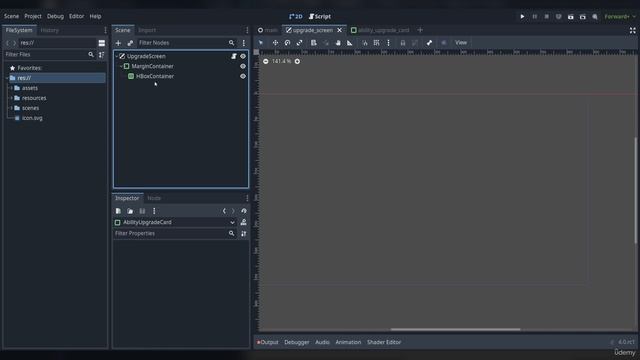Screen dimensions: 640x360
Task: Switch to the Node tab
Action: [x=154, y=198]
